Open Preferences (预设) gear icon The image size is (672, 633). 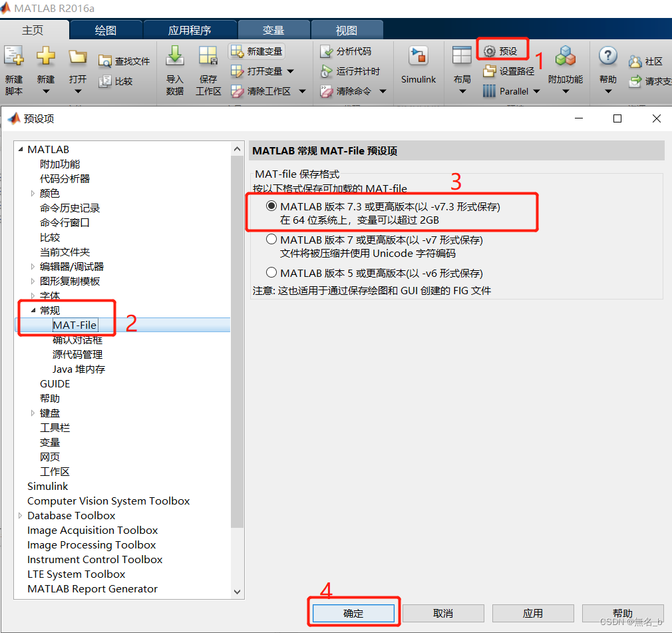[490, 51]
